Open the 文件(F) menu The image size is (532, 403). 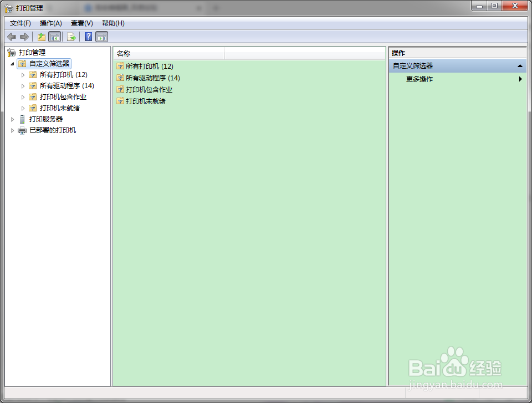pos(21,23)
